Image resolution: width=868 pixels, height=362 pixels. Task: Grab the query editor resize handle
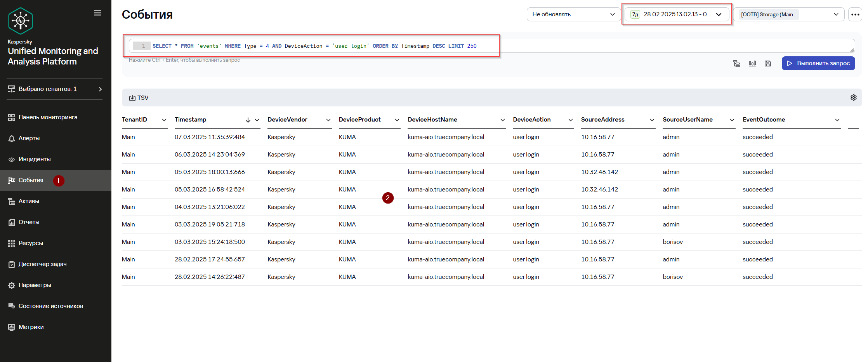pyautogui.click(x=852, y=50)
